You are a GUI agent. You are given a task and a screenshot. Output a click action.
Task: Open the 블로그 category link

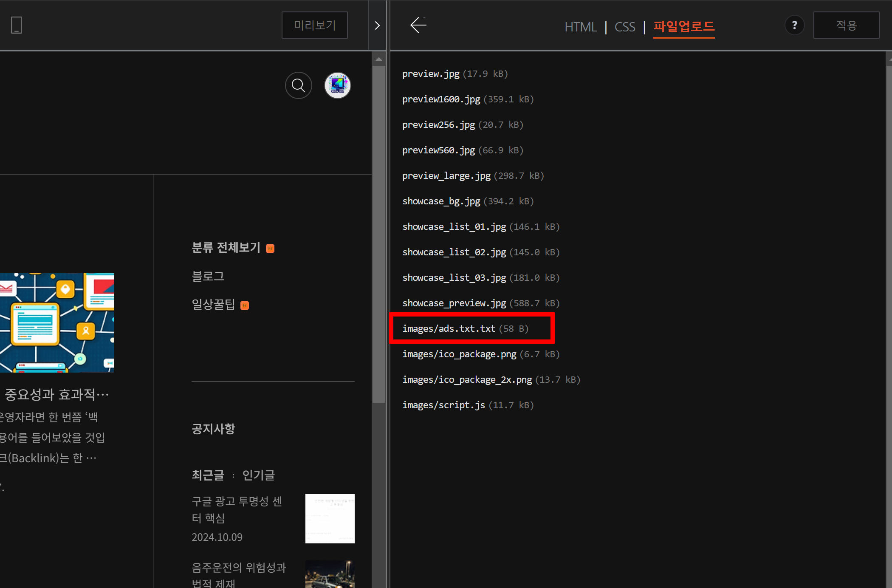tap(208, 276)
